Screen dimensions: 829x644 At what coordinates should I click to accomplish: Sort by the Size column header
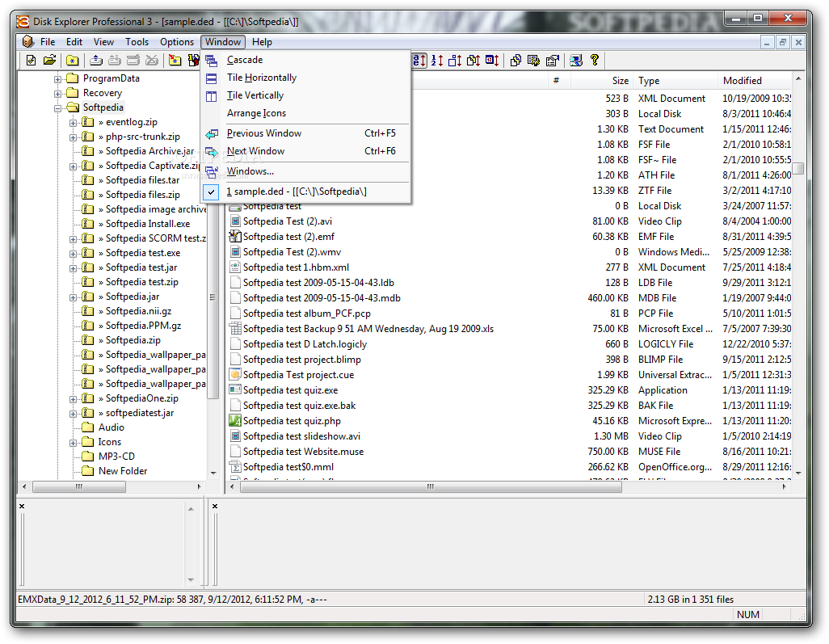click(601, 80)
